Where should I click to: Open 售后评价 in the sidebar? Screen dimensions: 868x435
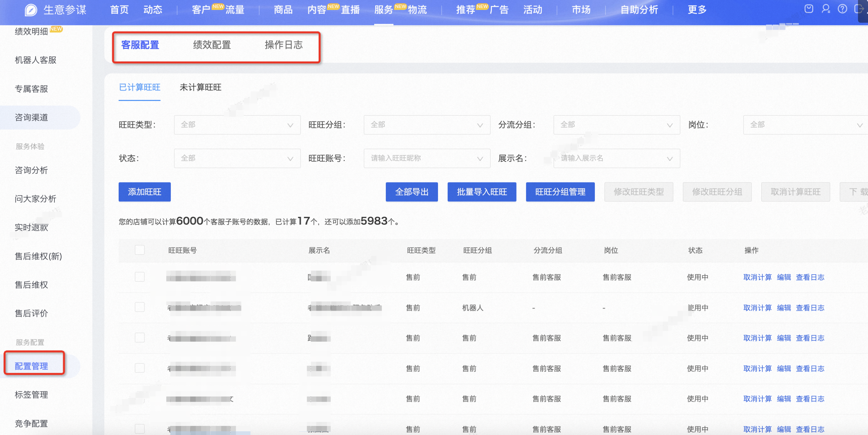(x=31, y=313)
